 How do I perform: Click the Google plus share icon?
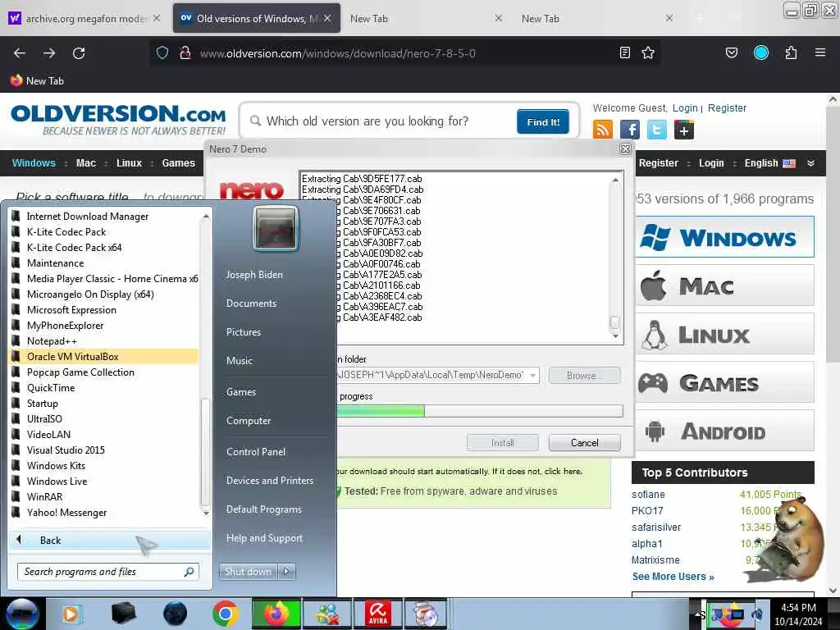[684, 130]
